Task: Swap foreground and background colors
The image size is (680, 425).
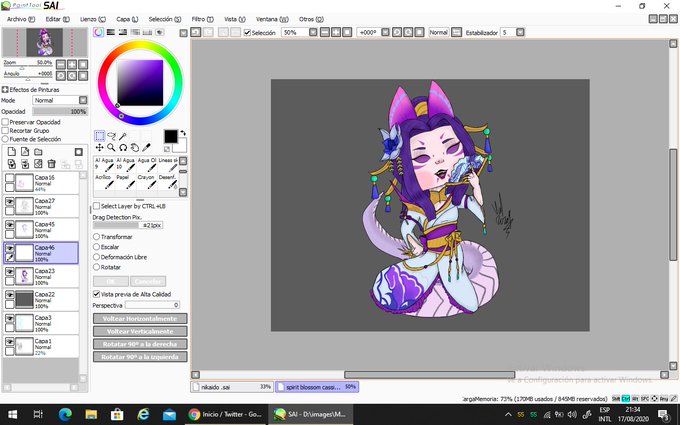Action: coord(183,133)
